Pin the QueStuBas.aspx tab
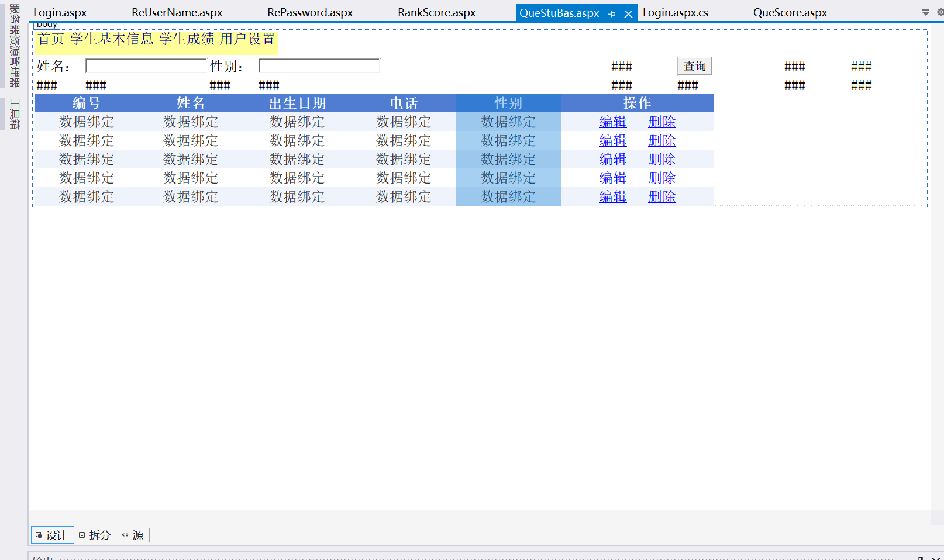Viewport: 944px width, 560px height. tap(612, 13)
